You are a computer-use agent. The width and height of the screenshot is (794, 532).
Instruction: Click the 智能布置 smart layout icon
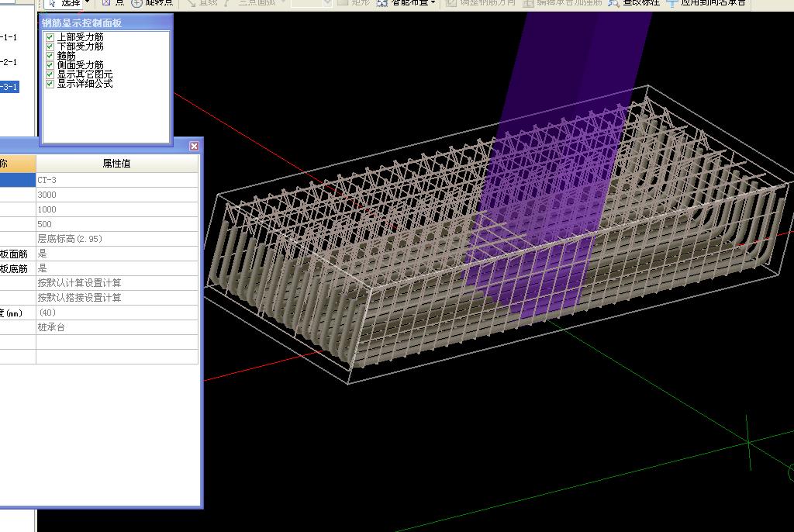click(x=382, y=3)
